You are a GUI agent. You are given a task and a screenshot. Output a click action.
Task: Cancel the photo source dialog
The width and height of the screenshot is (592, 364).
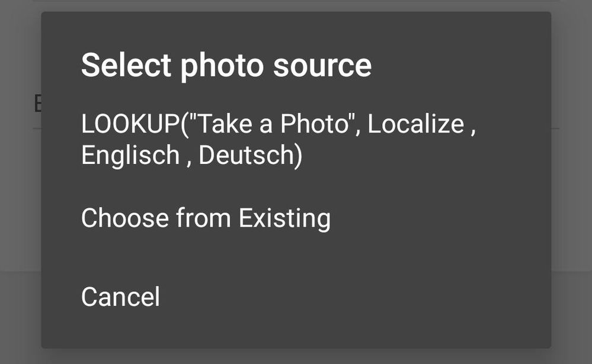(x=121, y=297)
